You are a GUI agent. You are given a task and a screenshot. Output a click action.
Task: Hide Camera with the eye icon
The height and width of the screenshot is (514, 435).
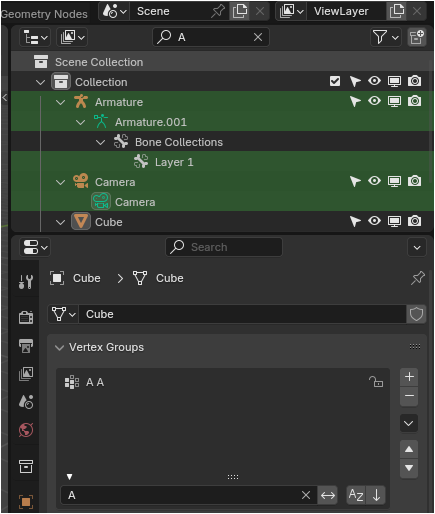(x=375, y=181)
